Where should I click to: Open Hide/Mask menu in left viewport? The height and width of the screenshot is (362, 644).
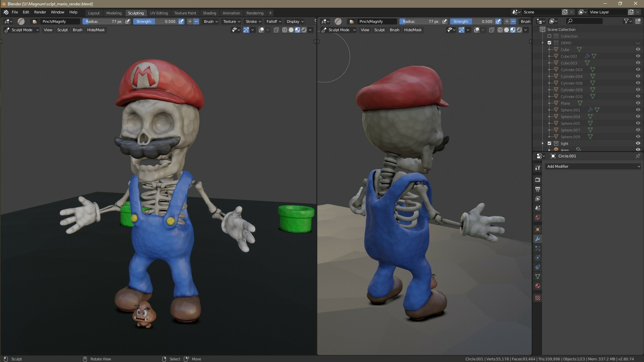coord(96,30)
